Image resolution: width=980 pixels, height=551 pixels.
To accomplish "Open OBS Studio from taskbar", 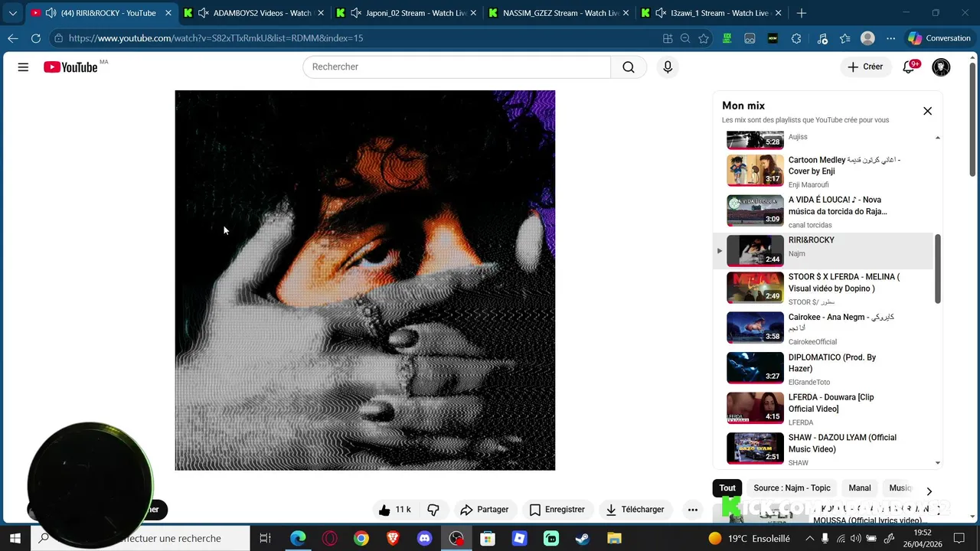I will (x=456, y=538).
